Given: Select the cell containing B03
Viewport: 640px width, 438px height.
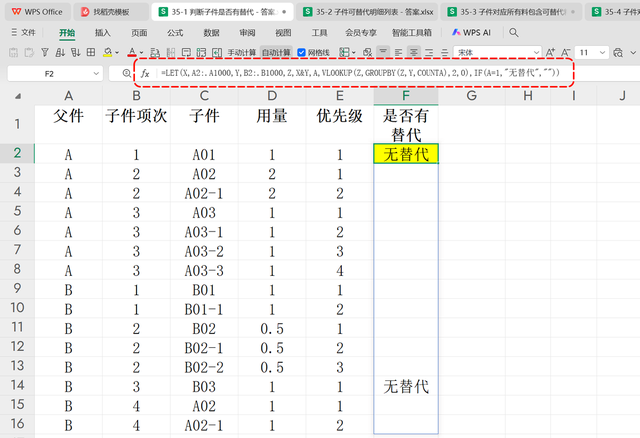Looking at the screenshot, I should (204, 386).
